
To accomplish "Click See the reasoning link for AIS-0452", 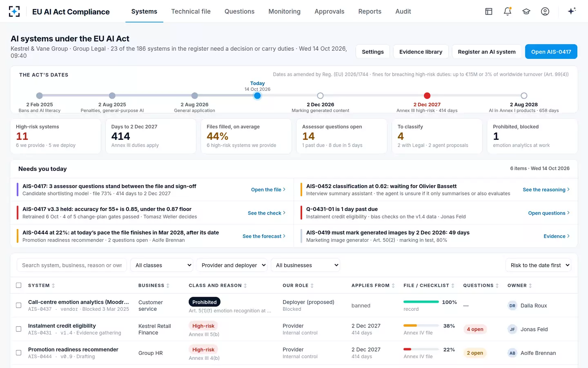I will click(x=546, y=190).
